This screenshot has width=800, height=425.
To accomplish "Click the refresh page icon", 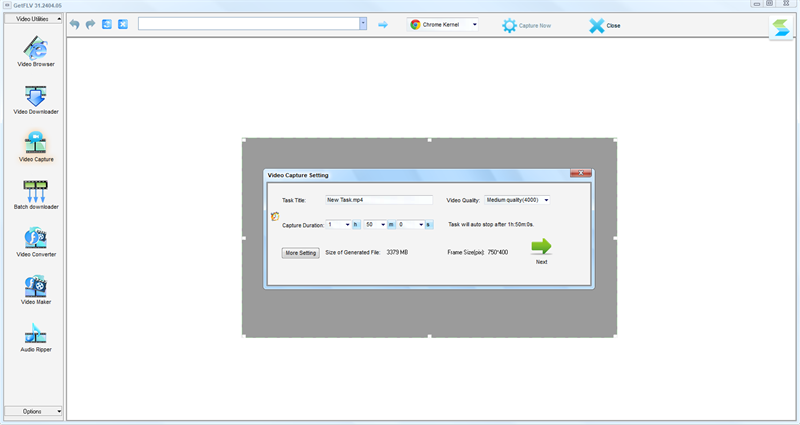I will click(x=107, y=24).
